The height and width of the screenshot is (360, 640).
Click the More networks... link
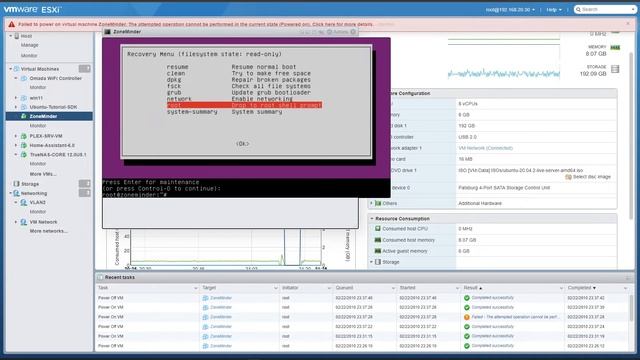click(x=49, y=231)
